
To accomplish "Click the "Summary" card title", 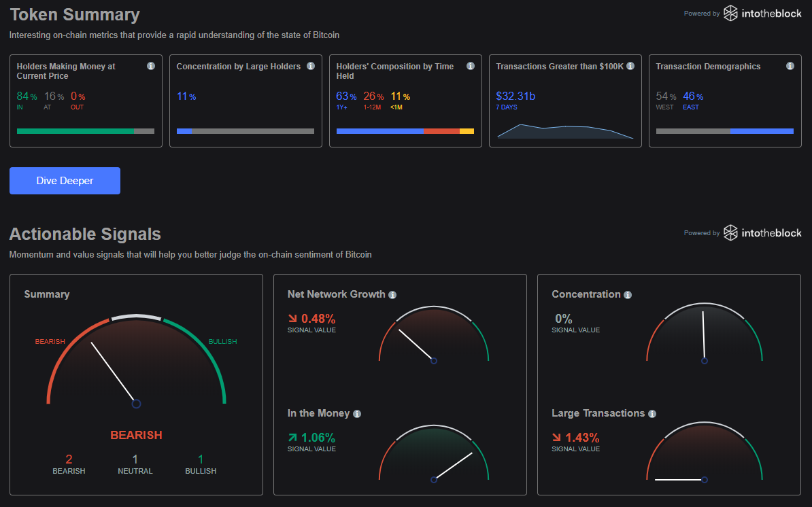I will click(x=47, y=294).
